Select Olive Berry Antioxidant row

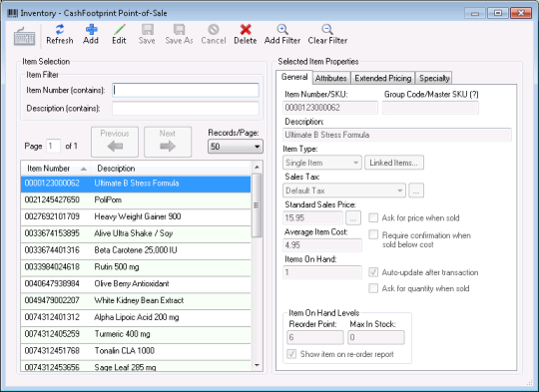[x=136, y=284]
